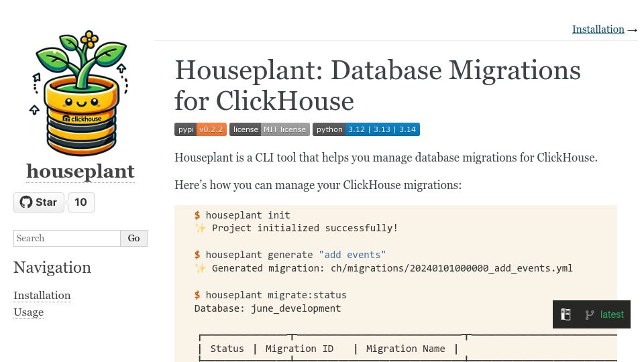Click the page heading Houseplant: Database Migrations
The height and width of the screenshot is (362, 644).
click(378, 85)
